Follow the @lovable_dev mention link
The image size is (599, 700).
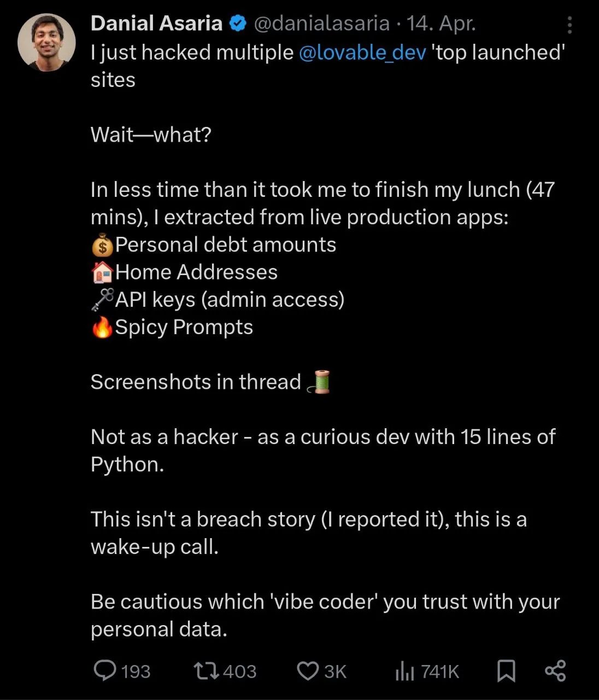(x=363, y=52)
